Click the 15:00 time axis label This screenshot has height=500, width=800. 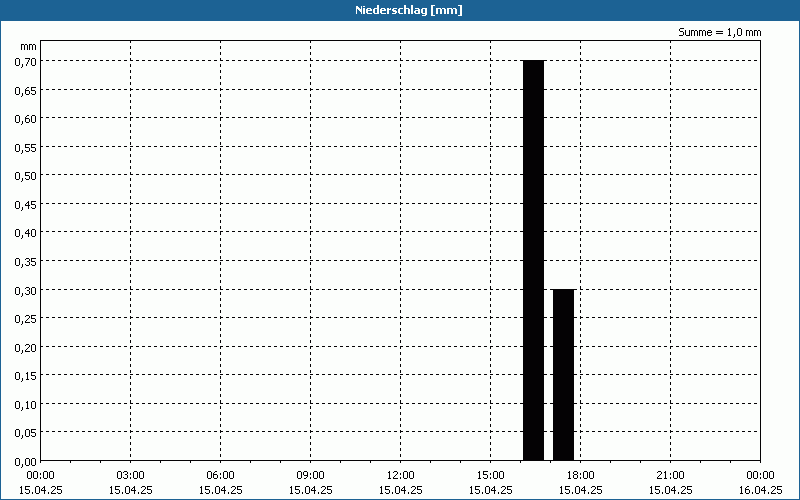pyautogui.click(x=490, y=476)
